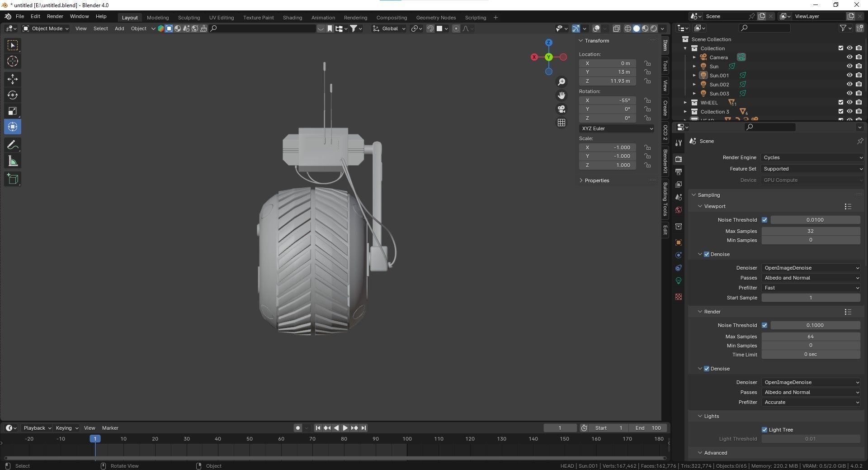868x470 pixels.
Task: Open the viewport Select menu
Action: coord(101,28)
